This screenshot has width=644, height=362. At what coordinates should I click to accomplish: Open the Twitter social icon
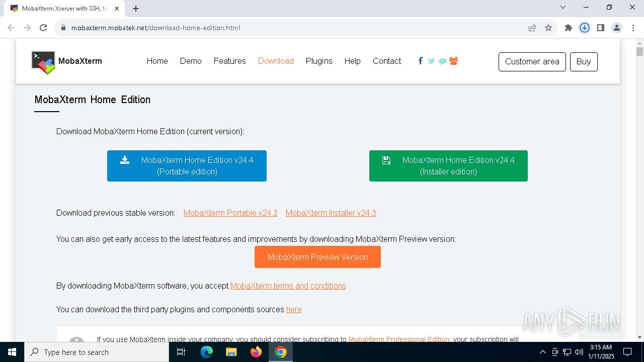pos(431,61)
